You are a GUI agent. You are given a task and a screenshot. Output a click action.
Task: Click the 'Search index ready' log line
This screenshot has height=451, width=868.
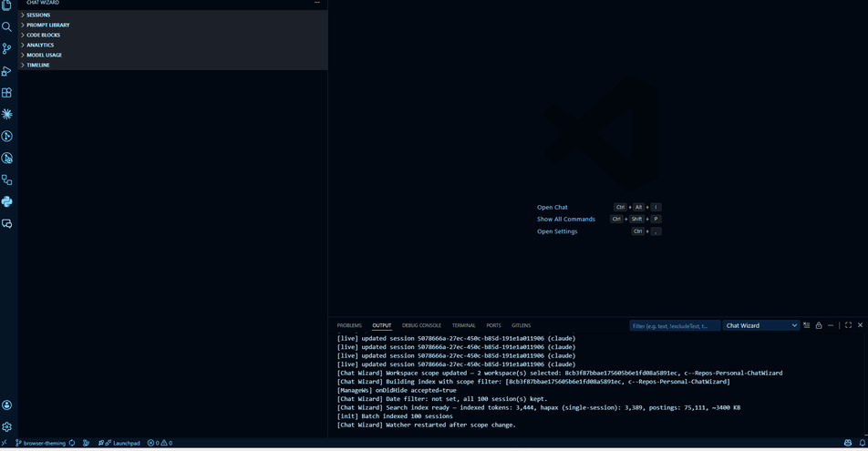[539, 408]
